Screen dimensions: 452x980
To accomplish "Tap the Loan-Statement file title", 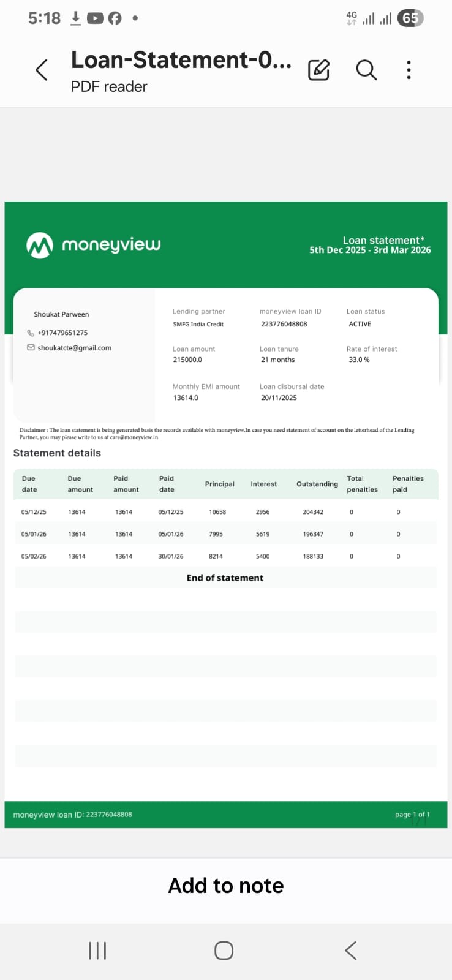I will (x=181, y=60).
